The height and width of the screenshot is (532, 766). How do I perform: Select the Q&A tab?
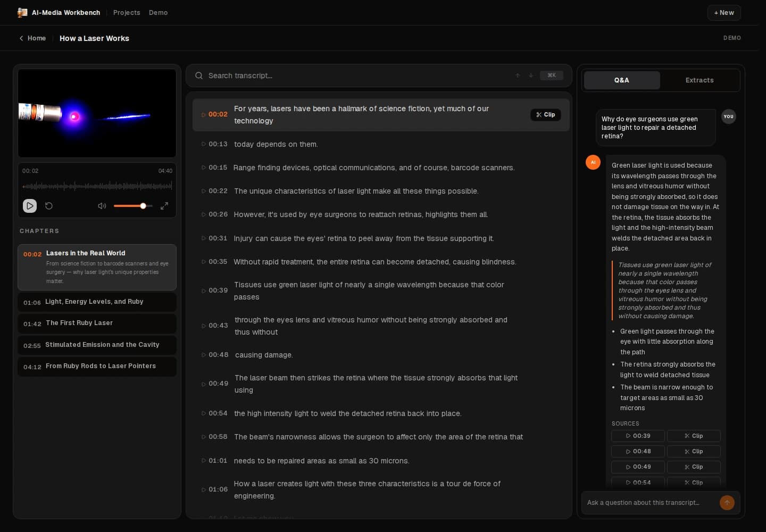(x=622, y=80)
